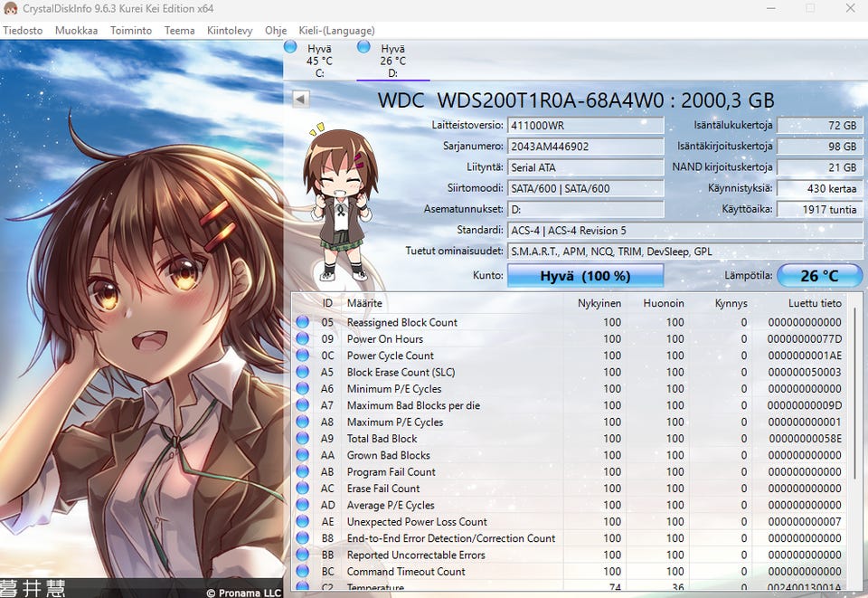This screenshot has height=598, width=868.
Task: Click status orb for Reassigned Block Count
Action: pyautogui.click(x=303, y=323)
